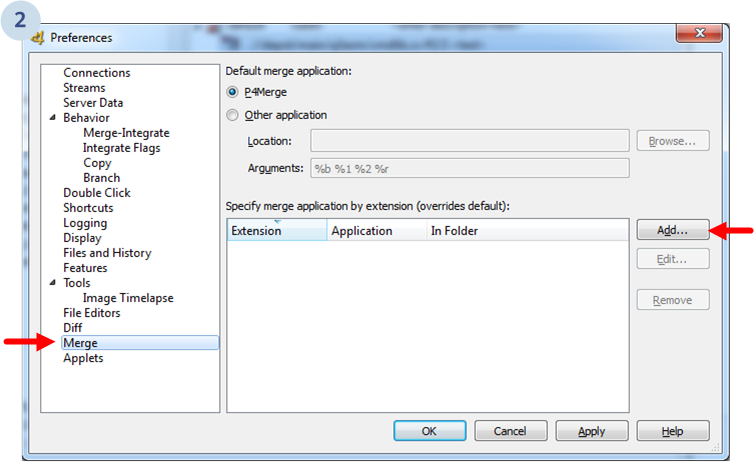The width and height of the screenshot is (754, 462).
Task: Open the Connections preferences page
Action: [97, 73]
